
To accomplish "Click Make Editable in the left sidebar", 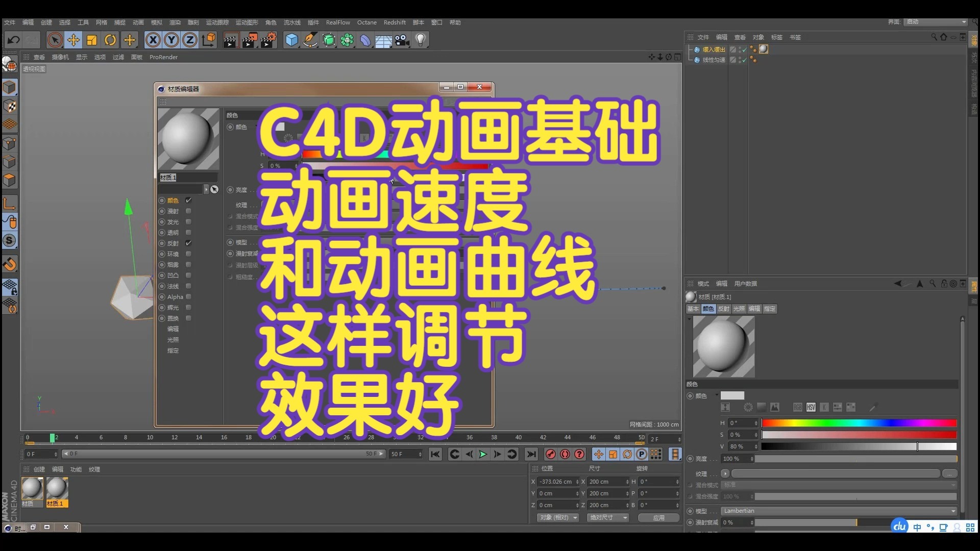I will (x=10, y=65).
